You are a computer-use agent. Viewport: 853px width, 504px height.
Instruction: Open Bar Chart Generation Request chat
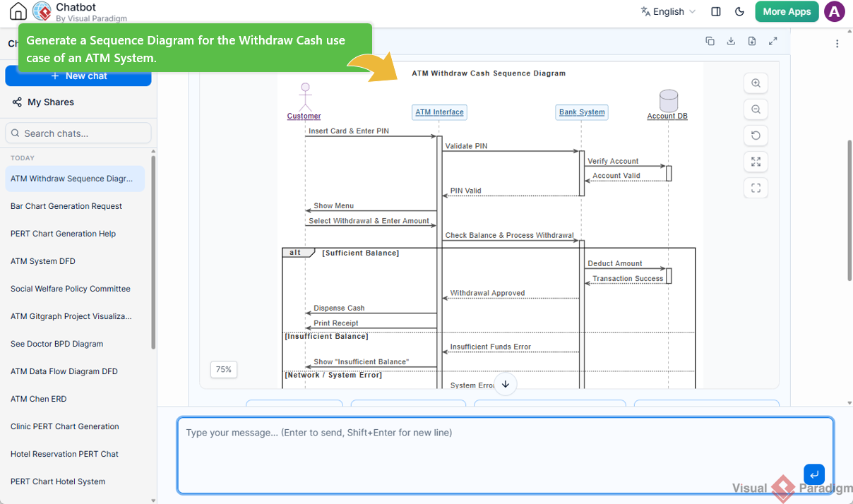(x=75, y=206)
